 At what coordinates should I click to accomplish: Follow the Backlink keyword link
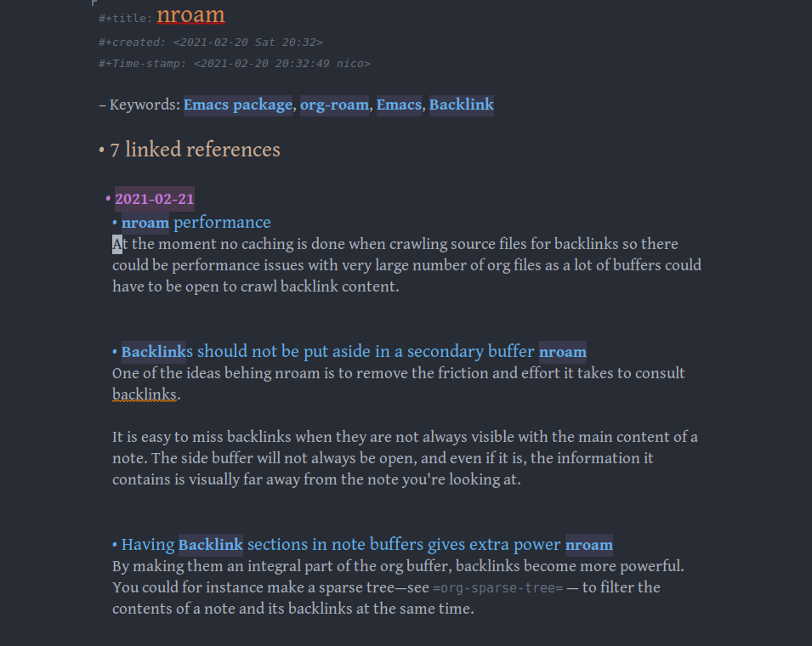462,105
